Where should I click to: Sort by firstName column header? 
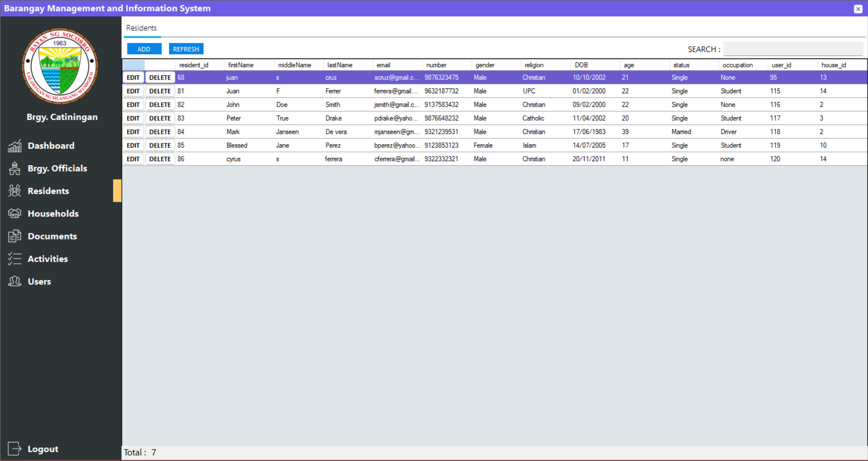250,65
